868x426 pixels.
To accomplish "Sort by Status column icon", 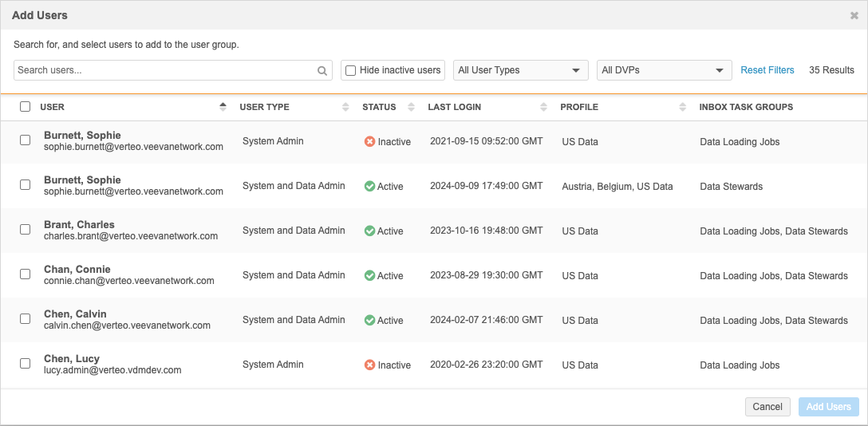I will [x=412, y=107].
